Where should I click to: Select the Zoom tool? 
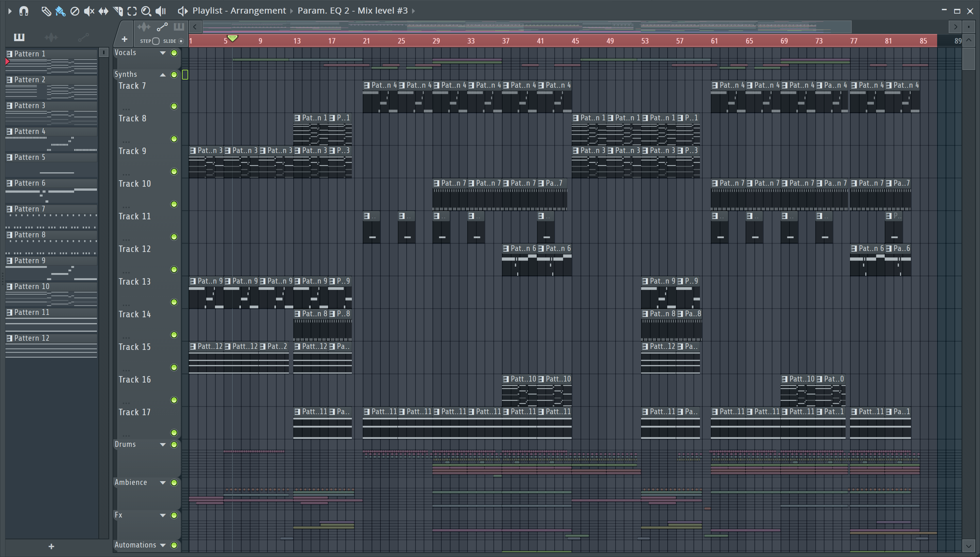146,11
